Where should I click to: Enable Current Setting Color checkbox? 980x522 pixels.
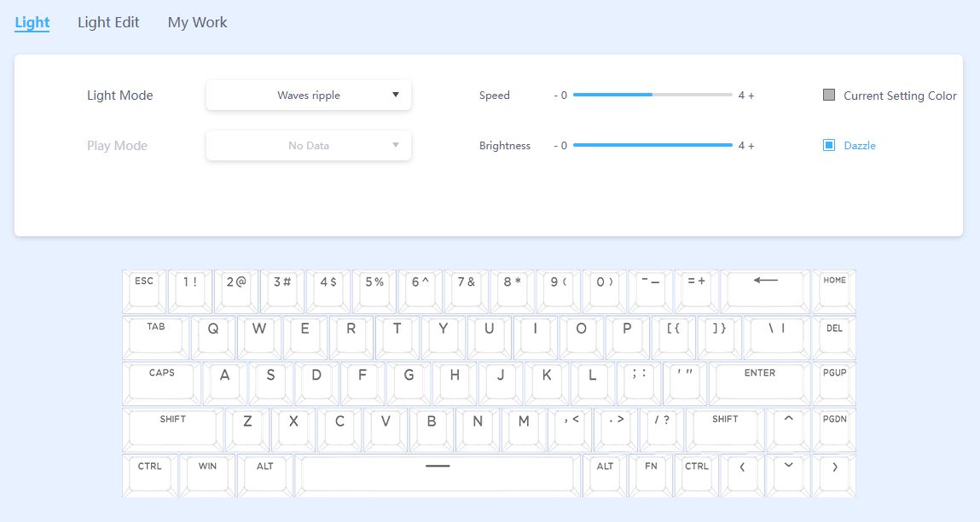point(828,96)
